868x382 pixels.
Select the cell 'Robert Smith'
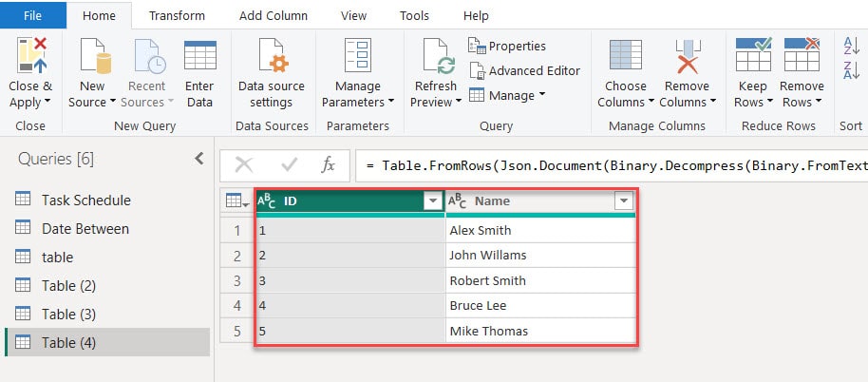[x=541, y=280]
